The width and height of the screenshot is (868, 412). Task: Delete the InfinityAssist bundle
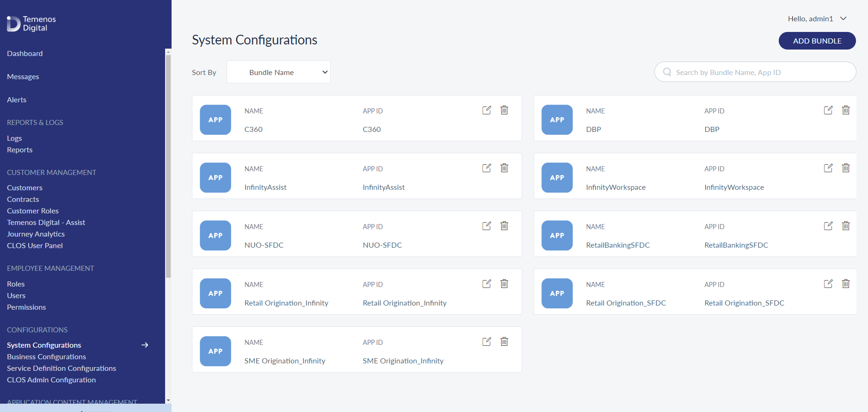[x=504, y=168]
